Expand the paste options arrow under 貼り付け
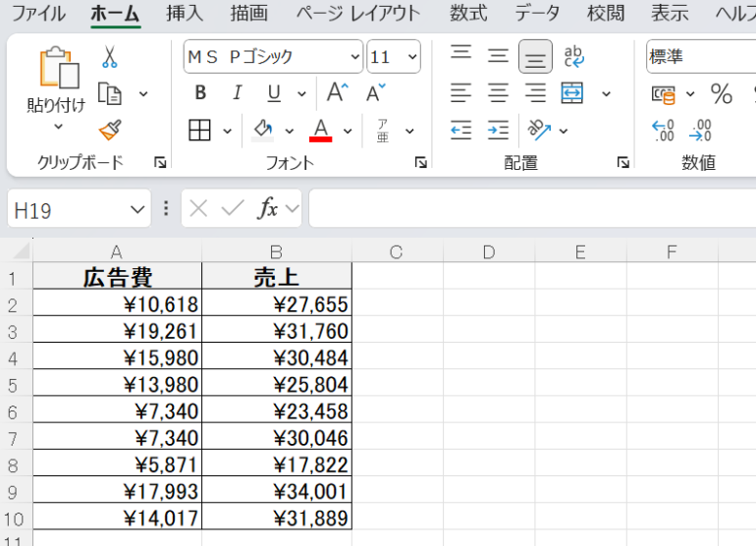 (58, 127)
